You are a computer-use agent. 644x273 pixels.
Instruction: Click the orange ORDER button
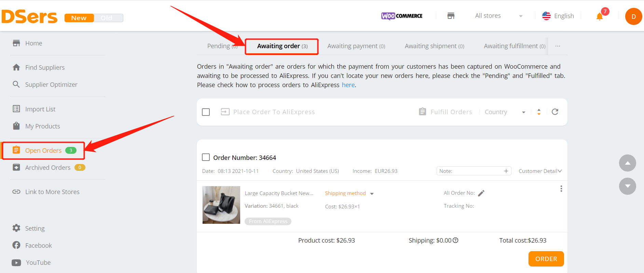click(x=546, y=259)
